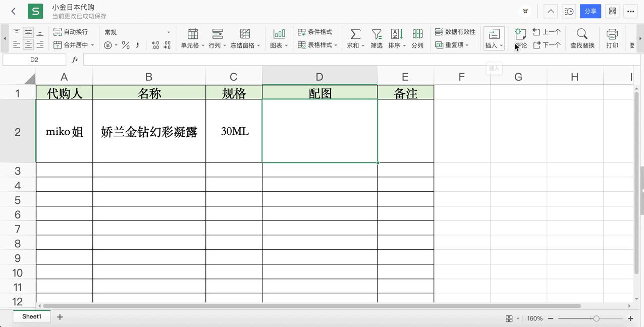The width and height of the screenshot is (644, 327).
Task: Click the 数据有效性 data validation icon
Action: point(454,31)
